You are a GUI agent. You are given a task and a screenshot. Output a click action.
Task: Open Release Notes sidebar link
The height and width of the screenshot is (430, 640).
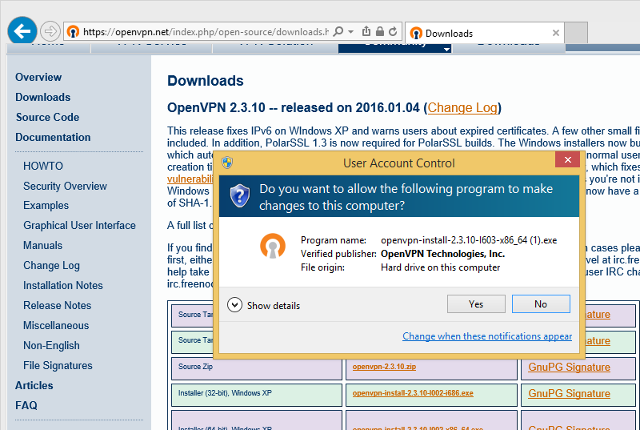57,305
